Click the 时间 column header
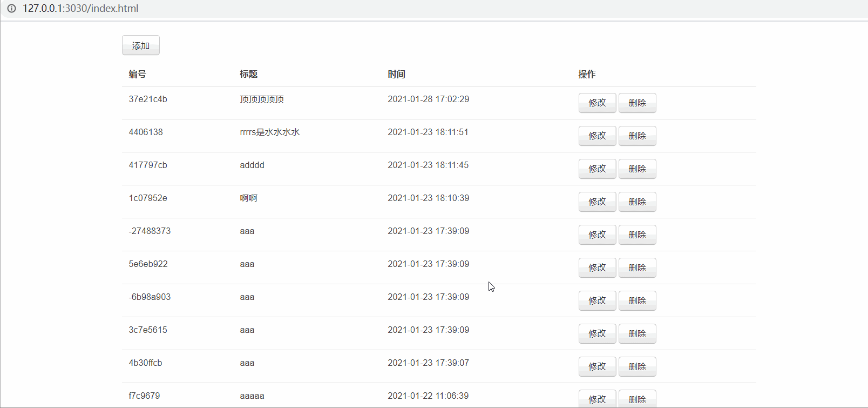The image size is (868, 408). pyautogui.click(x=396, y=74)
